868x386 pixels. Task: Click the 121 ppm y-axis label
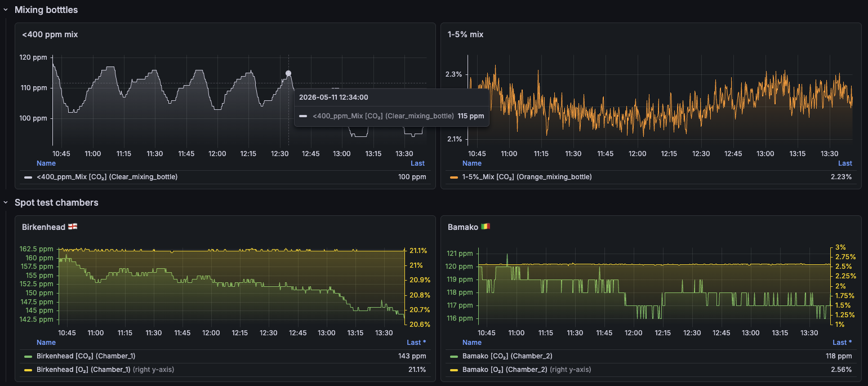coord(460,253)
